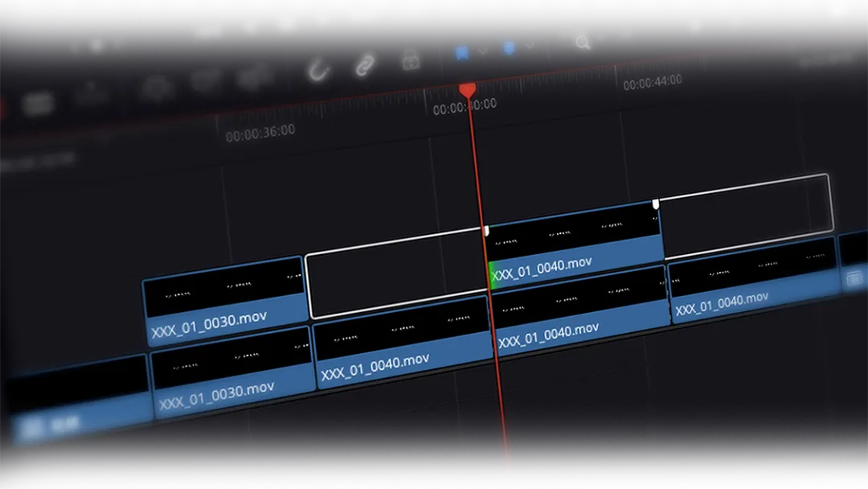Click the blue Marker icon
Screen dimensions: 868x489
click(x=510, y=48)
